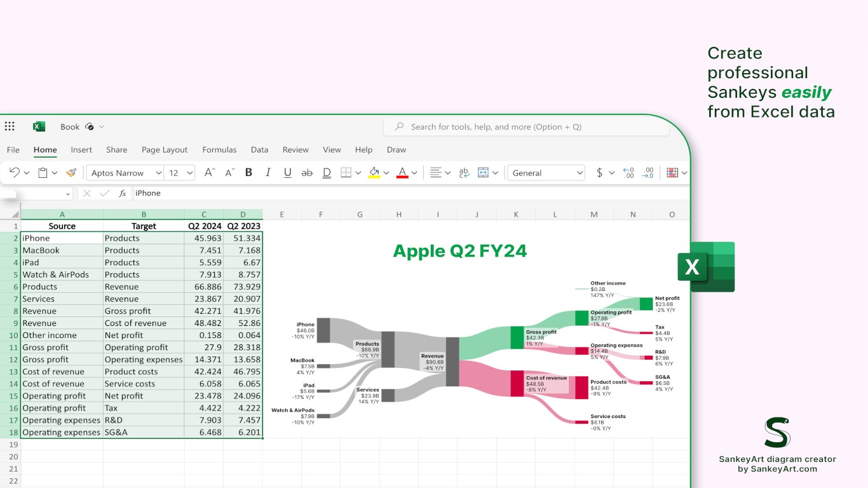Select cell with value 45.963
The image size is (868, 488).
pyautogui.click(x=204, y=238)
